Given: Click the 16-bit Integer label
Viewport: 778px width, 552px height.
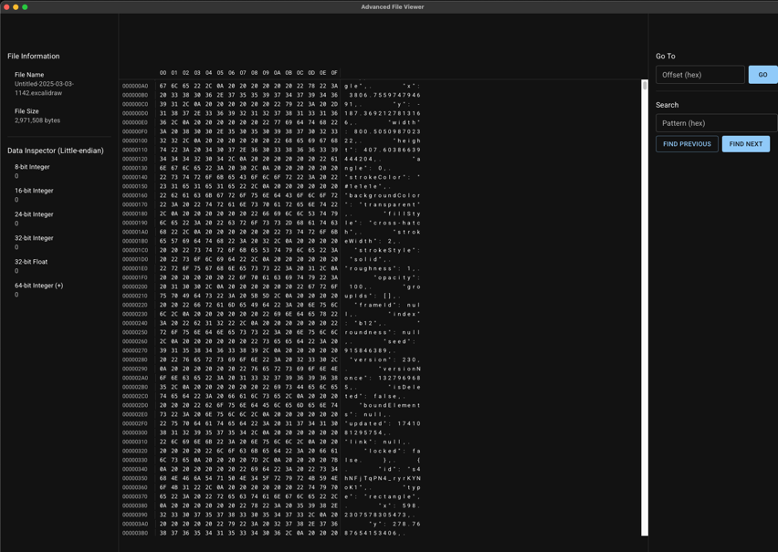Looking at the screenshot, I should pos(34,191).
